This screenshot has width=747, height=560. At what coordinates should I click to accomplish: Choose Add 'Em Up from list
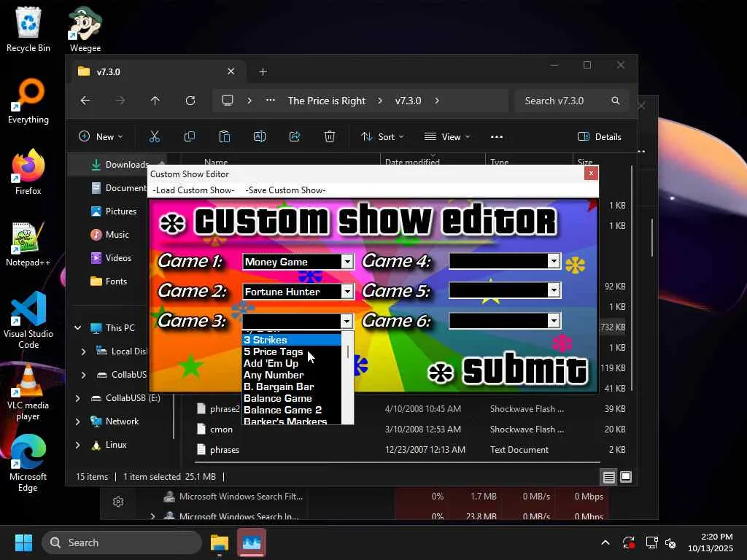[x=292, y=363]
